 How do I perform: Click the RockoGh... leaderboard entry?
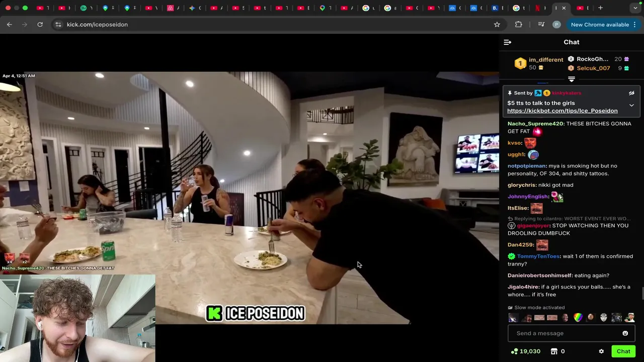[x=592, y=59]
